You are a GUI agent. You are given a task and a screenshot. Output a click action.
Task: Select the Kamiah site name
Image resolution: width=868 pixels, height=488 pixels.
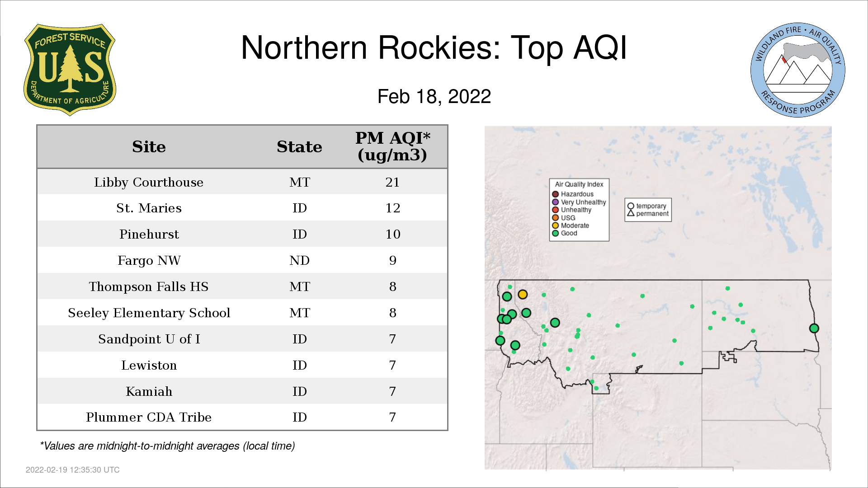149,391
